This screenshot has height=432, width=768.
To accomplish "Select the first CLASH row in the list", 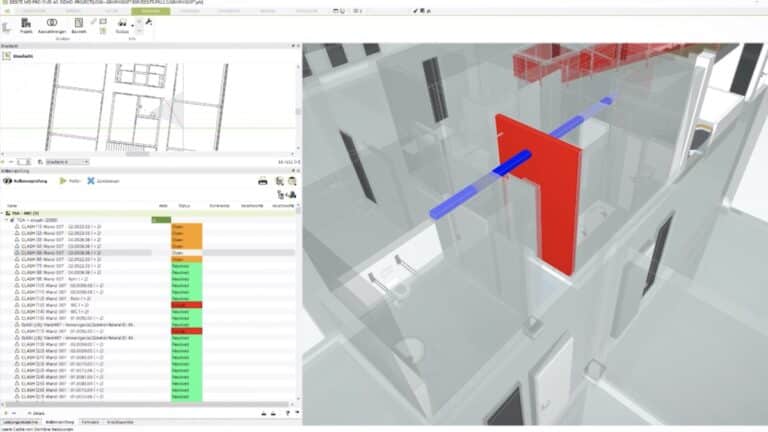I will click(60, 227).
